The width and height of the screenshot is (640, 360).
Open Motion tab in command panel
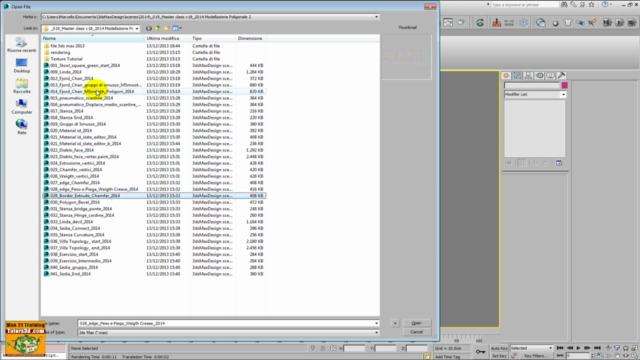click(540, 76)
